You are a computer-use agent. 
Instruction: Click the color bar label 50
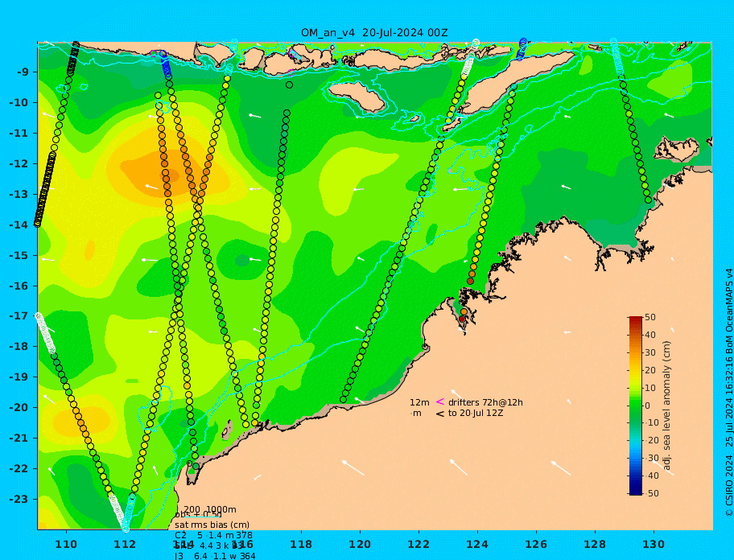(650, 317)
